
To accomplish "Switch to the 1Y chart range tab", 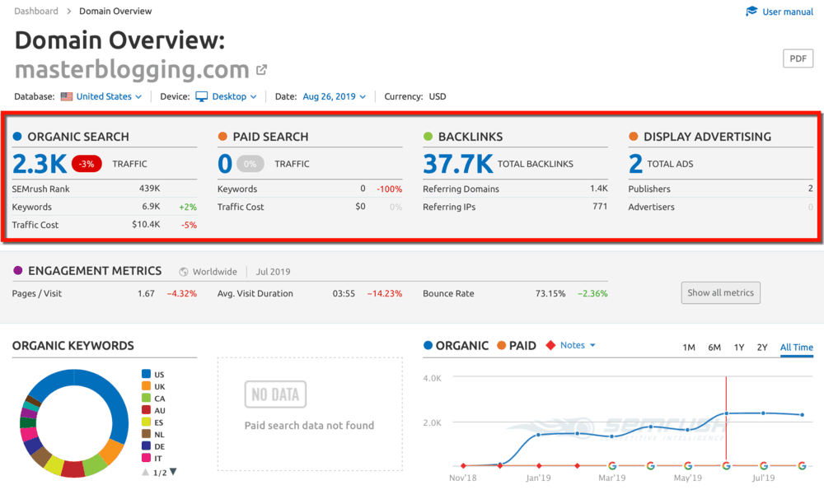I will coord(739,347).
